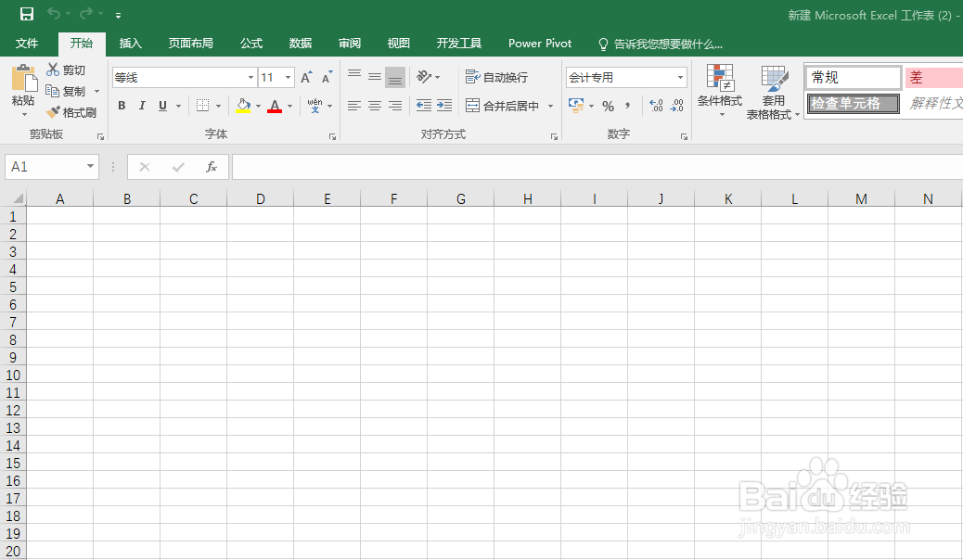Click the Tell Me 告诉我您想要做什么 search box

tap(661, 45)
